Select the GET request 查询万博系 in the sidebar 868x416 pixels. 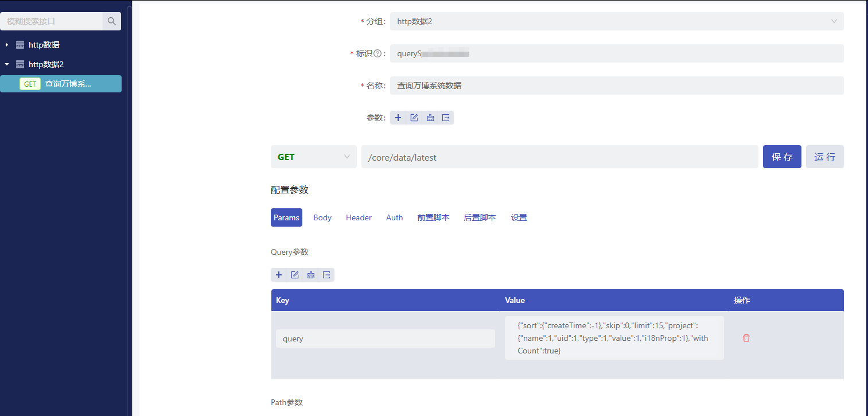(x=61, y=83)
